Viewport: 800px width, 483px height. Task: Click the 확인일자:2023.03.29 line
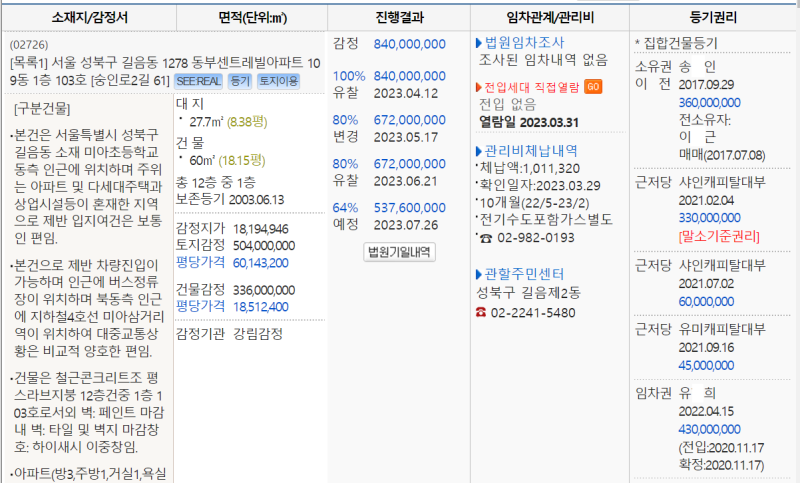click(540, 186)
